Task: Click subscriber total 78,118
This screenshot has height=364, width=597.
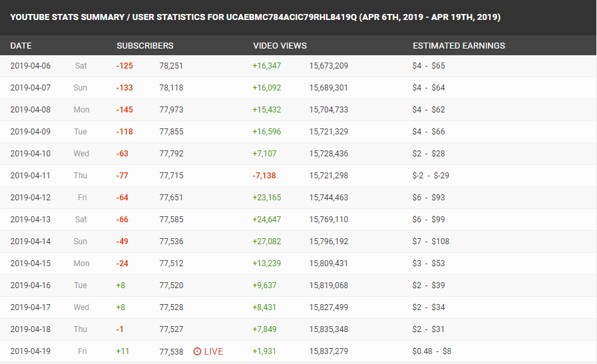Action: [x=171, y=88]
